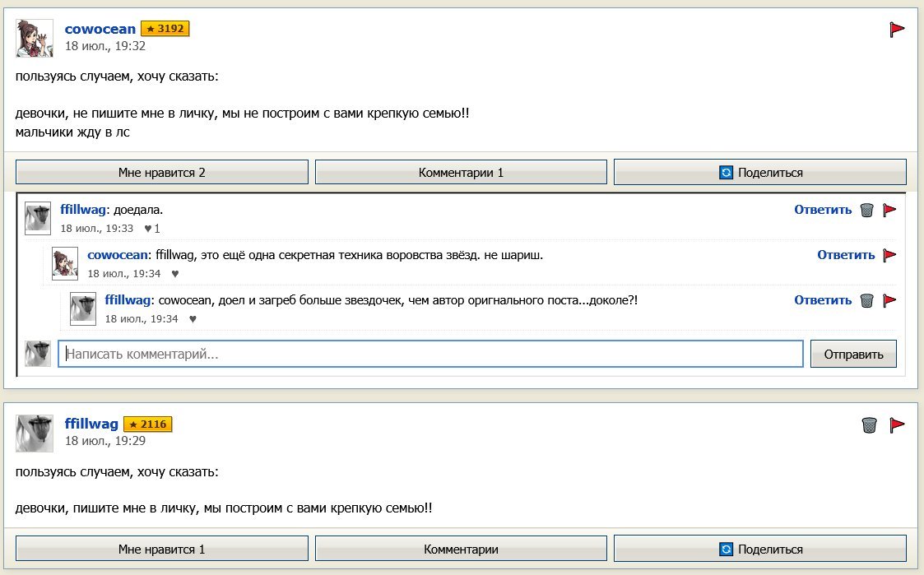Viewport: 924px width, 575px height.
Task: Flag cowocean's reply about секретная техника
Action: click(889, 255)
